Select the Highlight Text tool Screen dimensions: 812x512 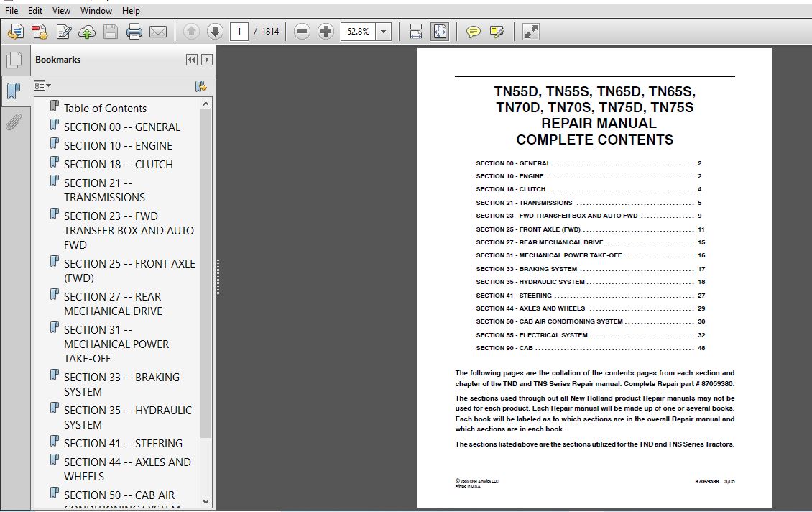point(497,32)
